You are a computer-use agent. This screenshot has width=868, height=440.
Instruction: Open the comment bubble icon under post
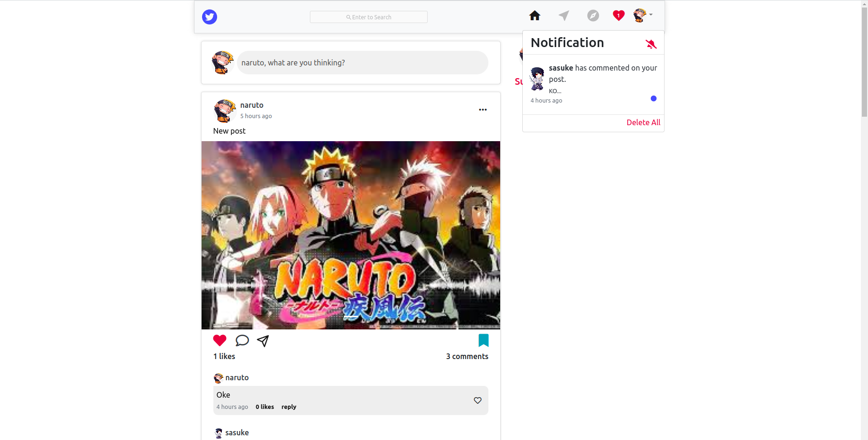tap(242, 340)
